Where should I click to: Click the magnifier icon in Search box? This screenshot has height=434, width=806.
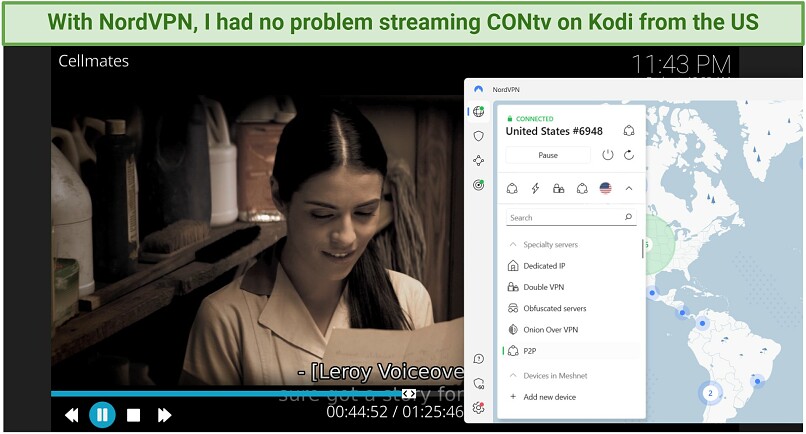click(x=628, y=217)
